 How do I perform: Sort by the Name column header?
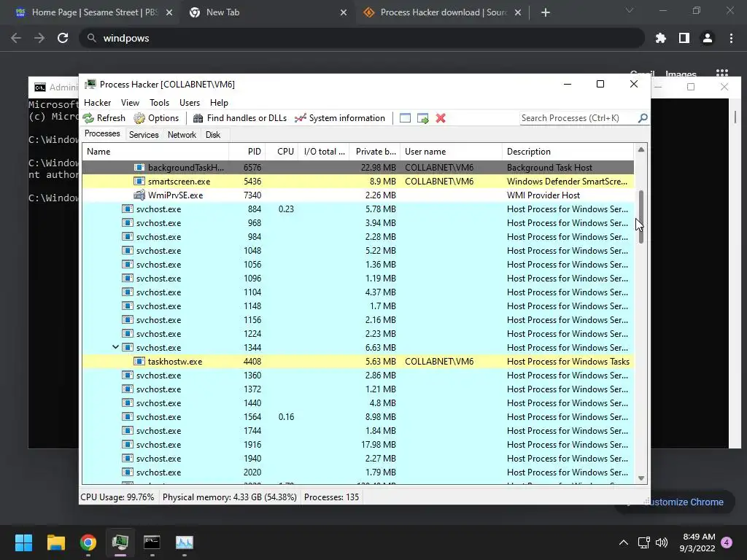pyautogui.click(x=155, y=152)
